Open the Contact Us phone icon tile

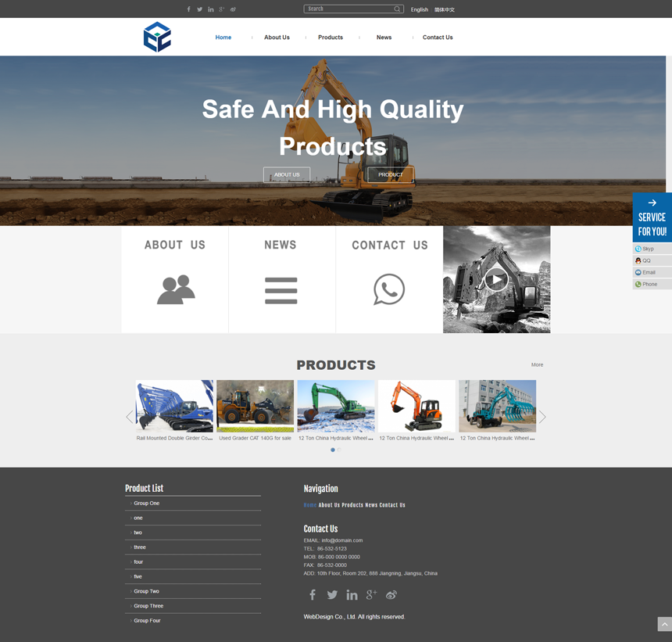[389, 289]
